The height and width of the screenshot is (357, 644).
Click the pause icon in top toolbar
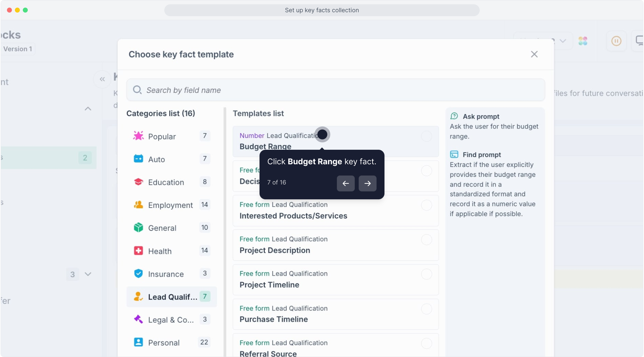click(616, 41)
